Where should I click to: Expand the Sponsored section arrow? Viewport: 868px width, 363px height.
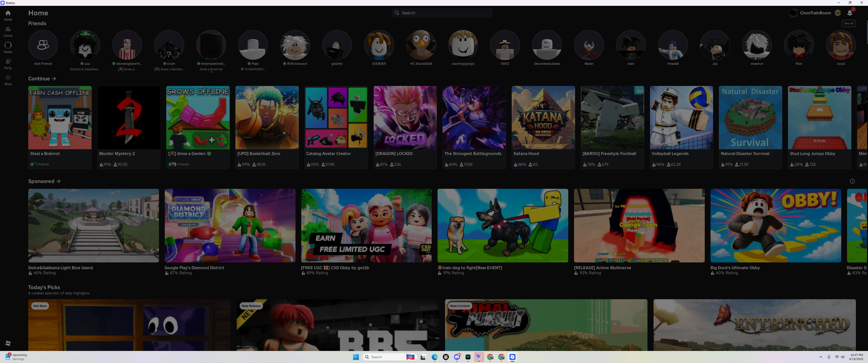click(59, 181)
